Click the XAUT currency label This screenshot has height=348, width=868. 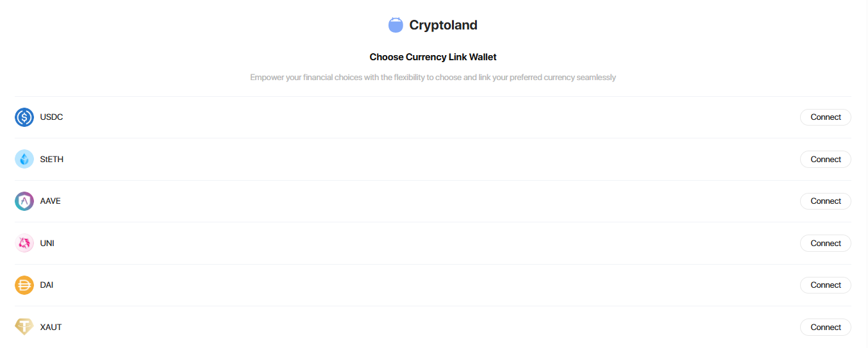pos(51,327)
